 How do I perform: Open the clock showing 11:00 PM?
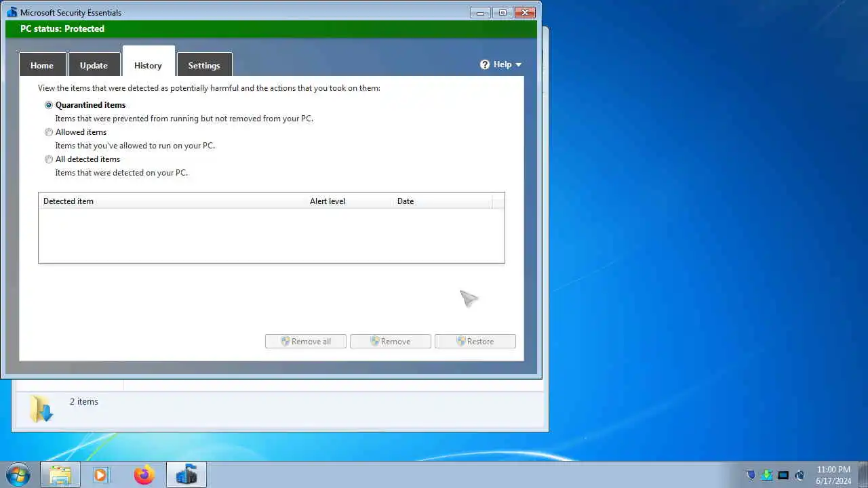833,474
